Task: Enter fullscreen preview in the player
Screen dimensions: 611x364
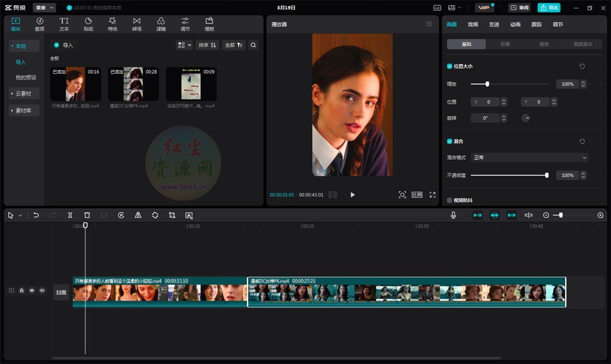Action: (433, 194)
